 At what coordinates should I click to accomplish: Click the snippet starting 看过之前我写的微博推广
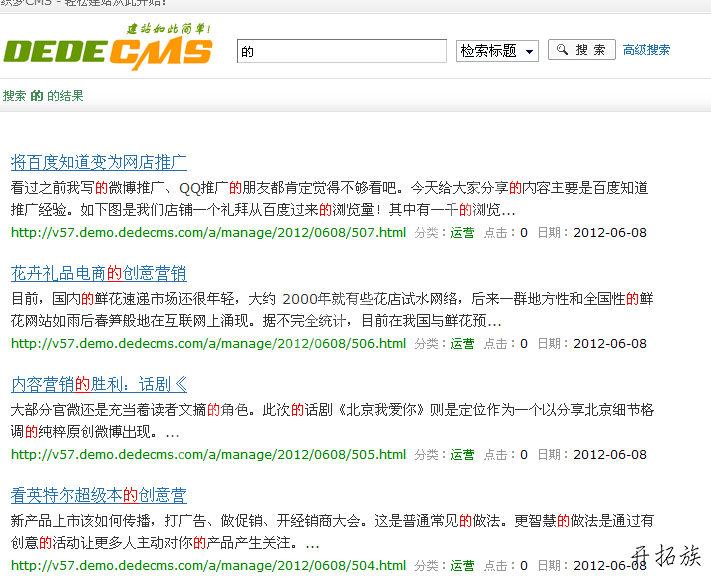pos(330,199)
